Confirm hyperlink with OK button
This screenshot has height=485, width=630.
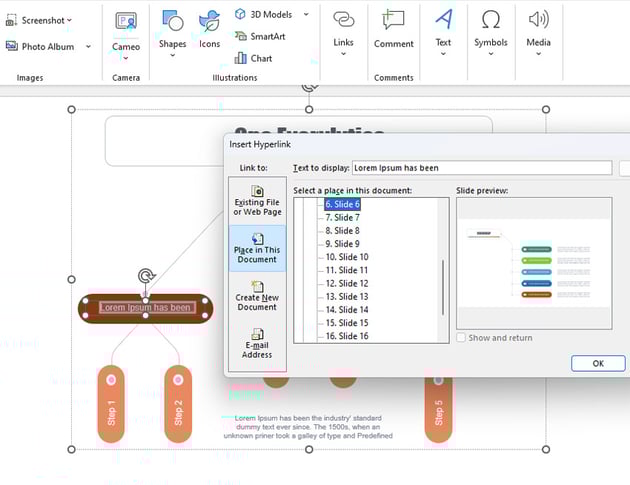[598, 363]
